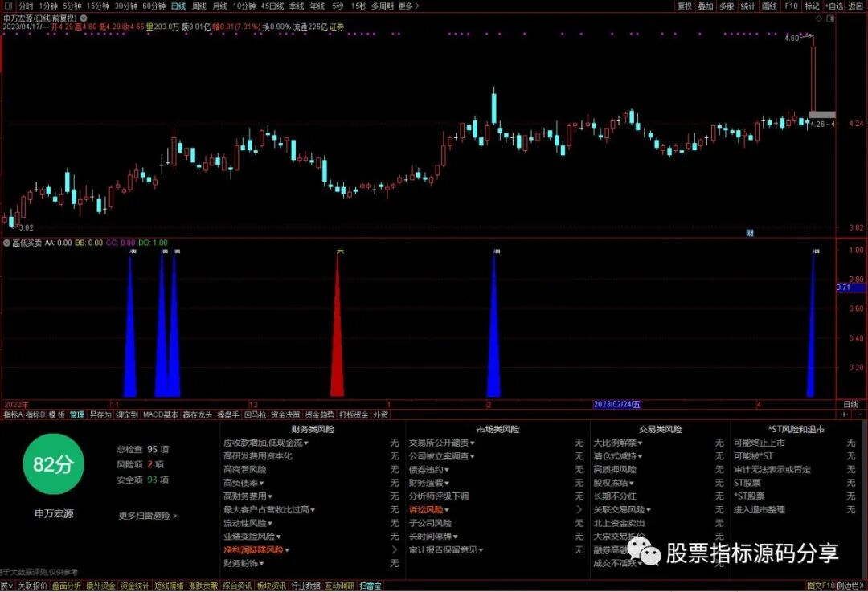Open the F10 company info
The height and width of the screenshot is (592, 868).
point(791,6)
